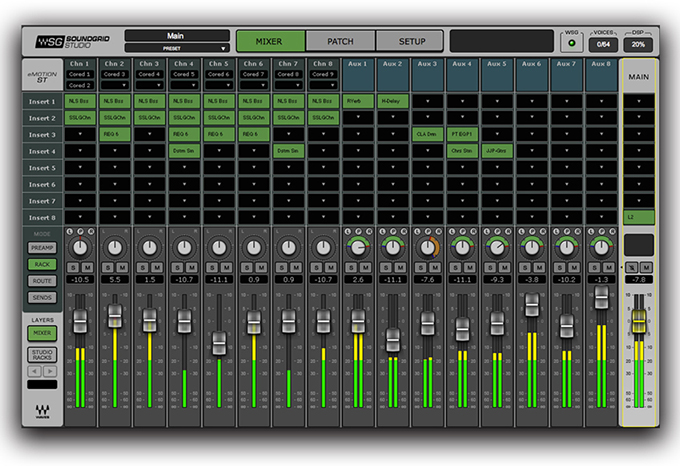Switch to the MIXER tab
Viewport: 680px width, 466px height.
click(271, 41)
